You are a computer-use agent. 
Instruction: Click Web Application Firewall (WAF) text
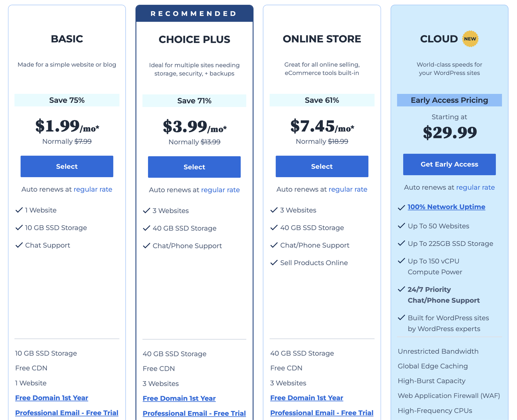pyautogui.click(x=449, y=396)
